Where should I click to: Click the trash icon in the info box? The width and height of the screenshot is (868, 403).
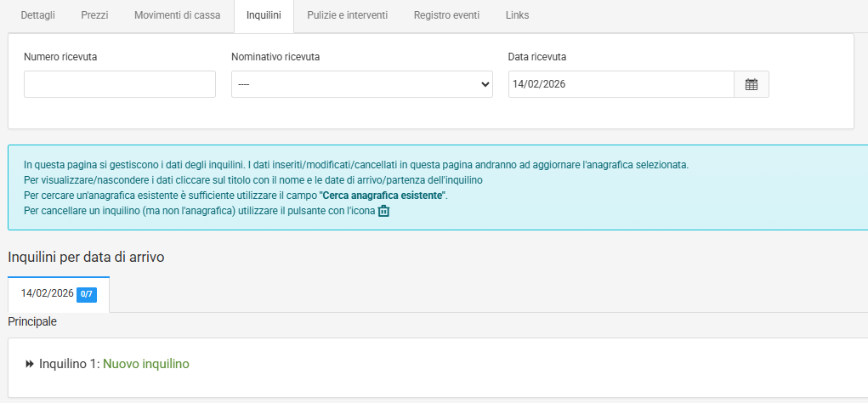[383, 211]
